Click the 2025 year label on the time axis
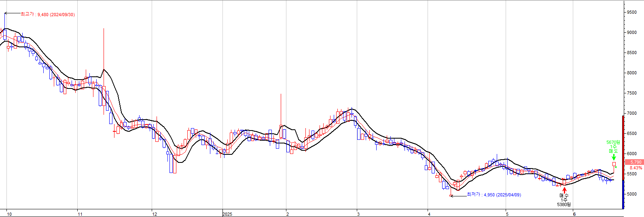This screenshot has height=217, width=644. [227, 214]
